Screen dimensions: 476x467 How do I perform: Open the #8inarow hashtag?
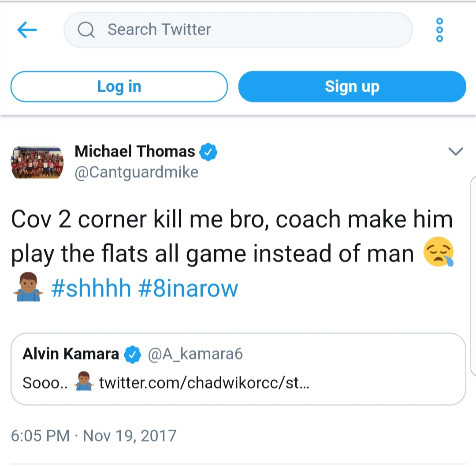tap(188, 288)
